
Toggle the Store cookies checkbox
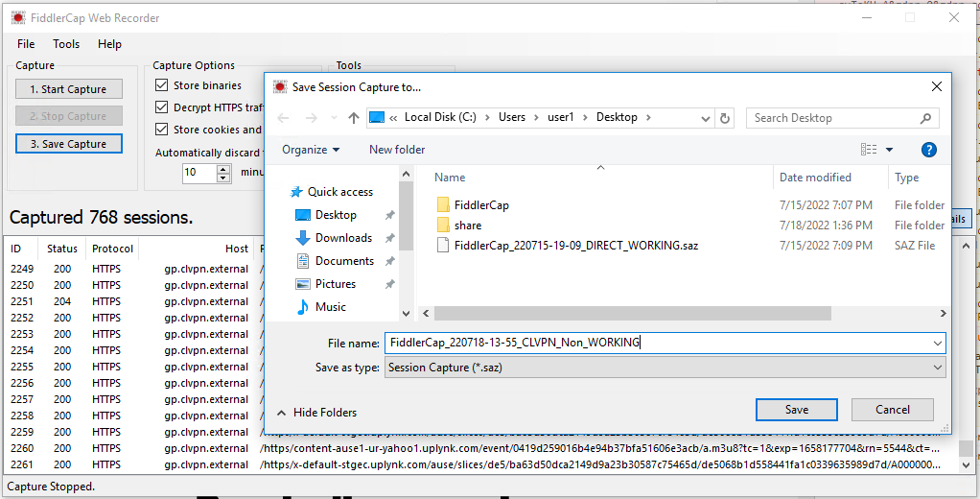162,130
